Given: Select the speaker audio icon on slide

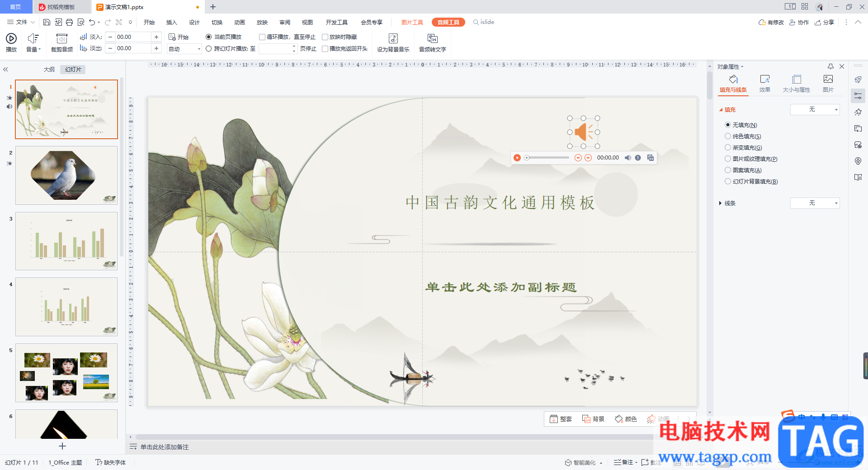Looking at the screenshot, I should point(584,132).
